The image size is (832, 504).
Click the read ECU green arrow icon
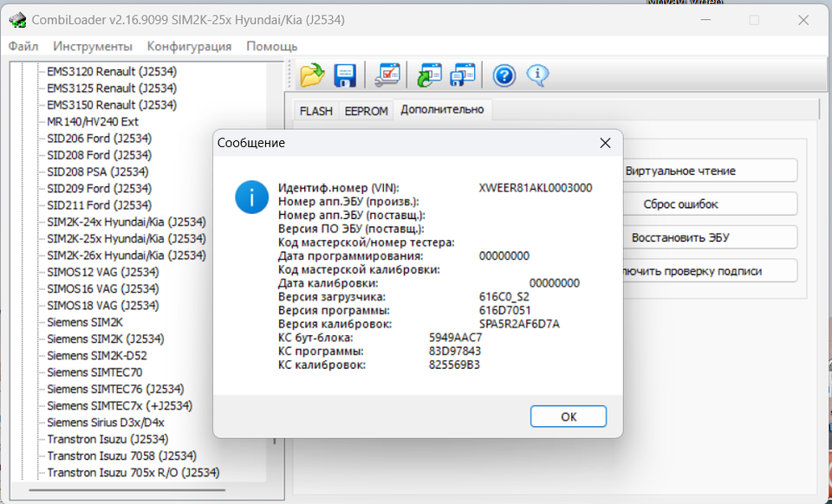(429, 74)
